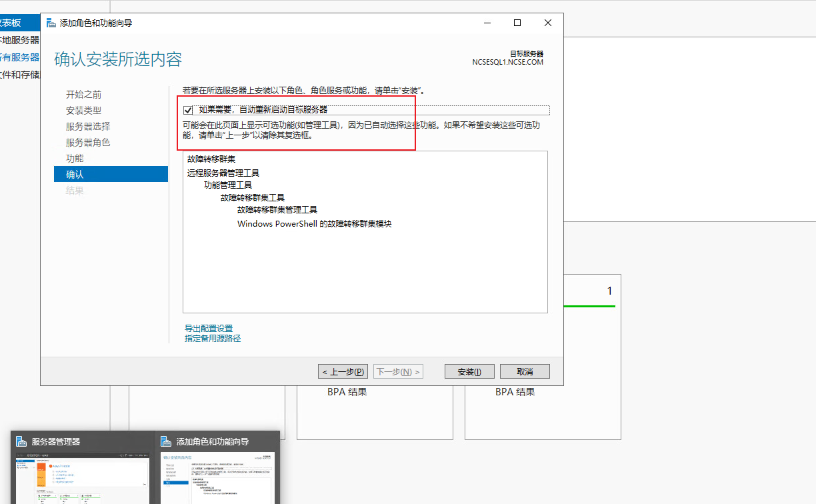Click the 添加角色和功能向导 icon in the taskbar preview

pos(166,441)
